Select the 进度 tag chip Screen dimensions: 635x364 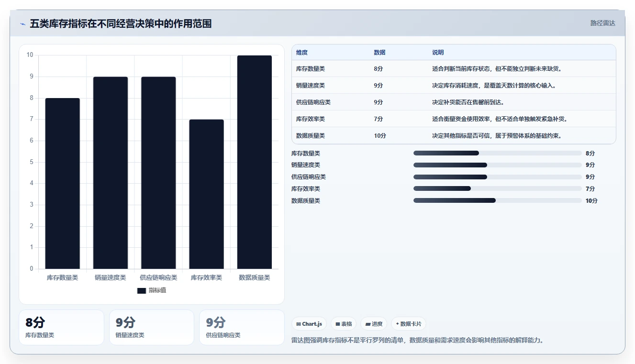[374, 324]
